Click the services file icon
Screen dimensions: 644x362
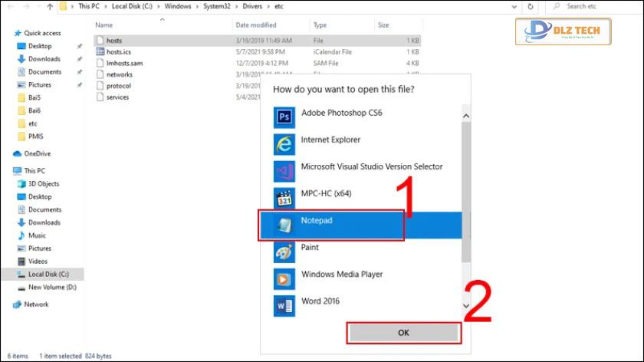click(x=100, y=97)
